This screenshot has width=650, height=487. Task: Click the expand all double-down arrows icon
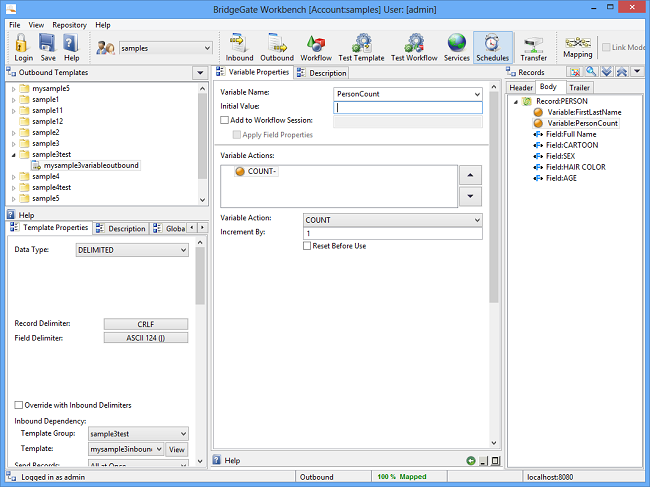(x=606, y=72)
